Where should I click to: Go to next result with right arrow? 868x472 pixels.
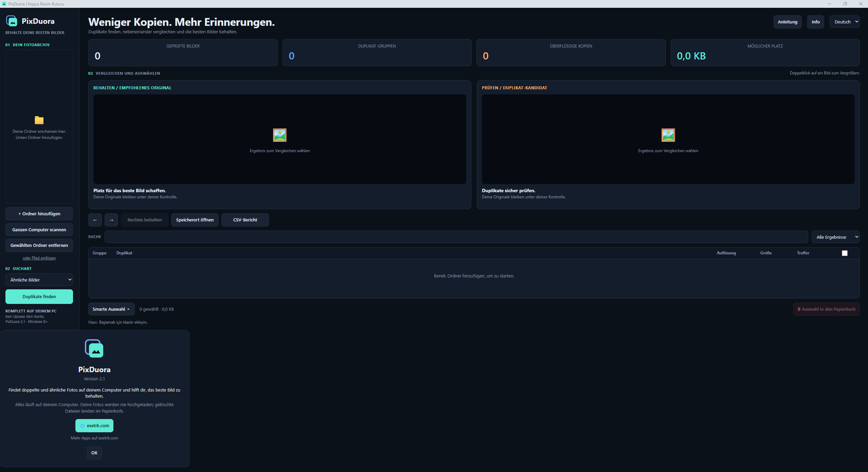(x=111, y=220)
